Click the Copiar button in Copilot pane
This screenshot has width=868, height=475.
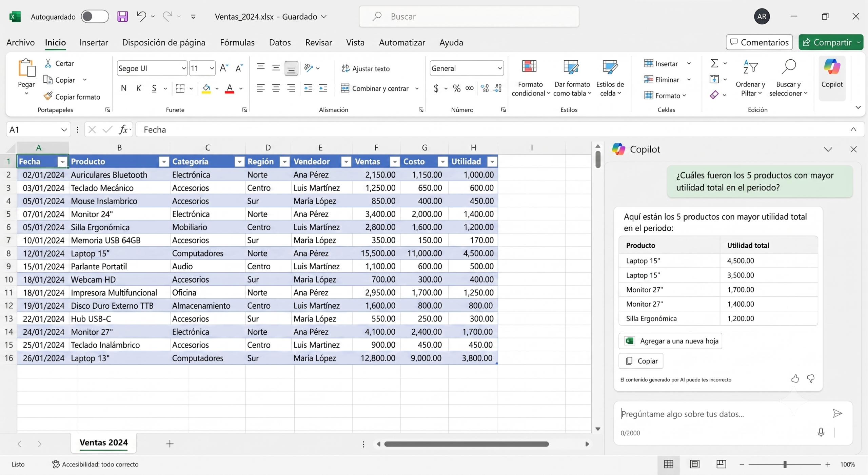(641, 361)
